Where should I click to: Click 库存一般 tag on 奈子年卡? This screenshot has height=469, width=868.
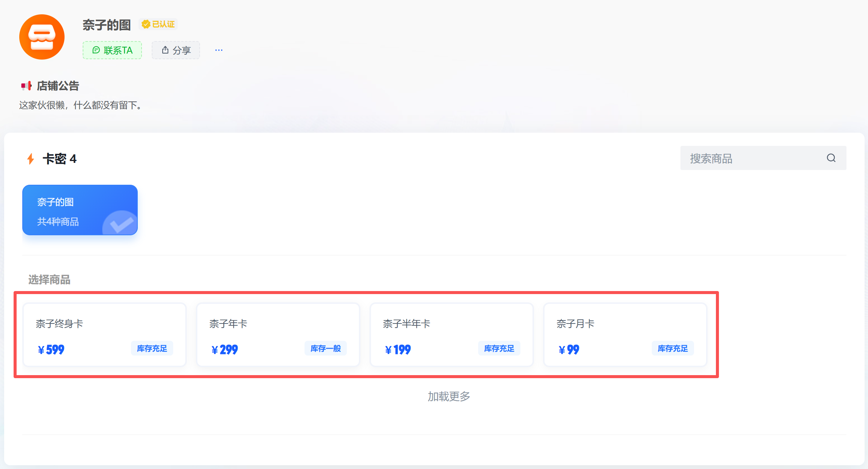click(325, 348)
